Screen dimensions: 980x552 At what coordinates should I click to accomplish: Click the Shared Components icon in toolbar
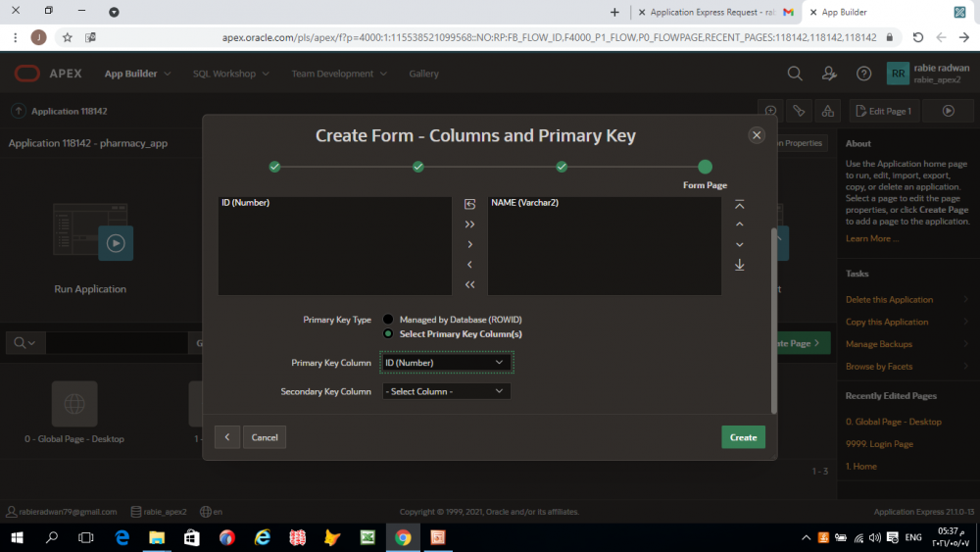[x=827, y=111]
